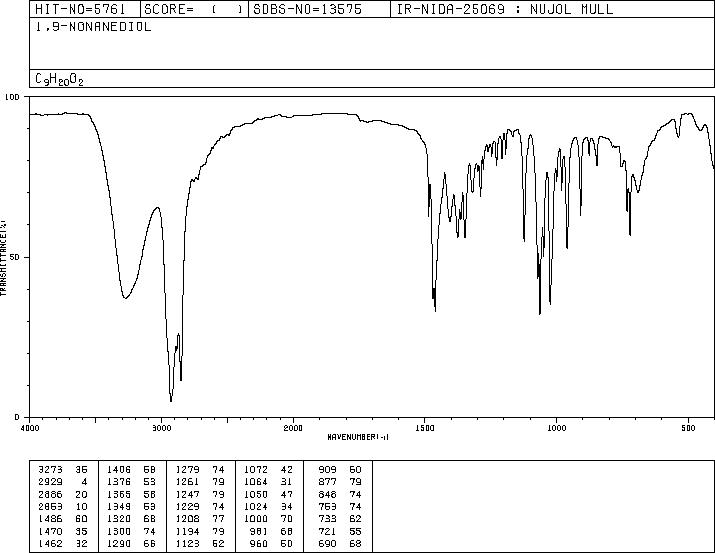Click the deepest C-H peak near 2929
Image resolution: width=715 pixels, height=553 pixels.
click(171, 400)
